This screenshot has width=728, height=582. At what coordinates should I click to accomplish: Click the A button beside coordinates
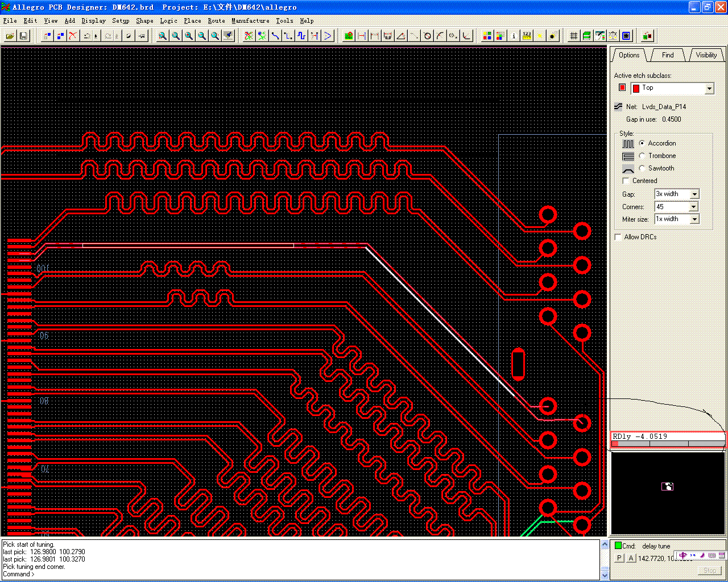(631, 558)
